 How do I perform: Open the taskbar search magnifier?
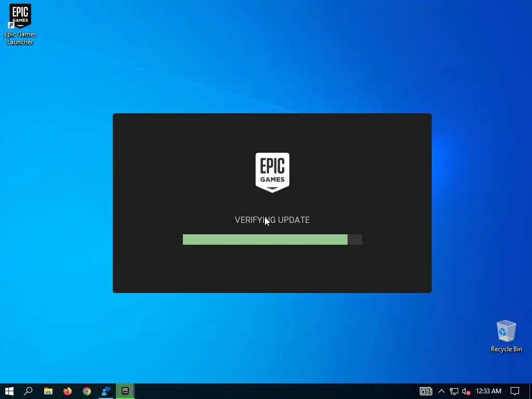tap(28, 391)
